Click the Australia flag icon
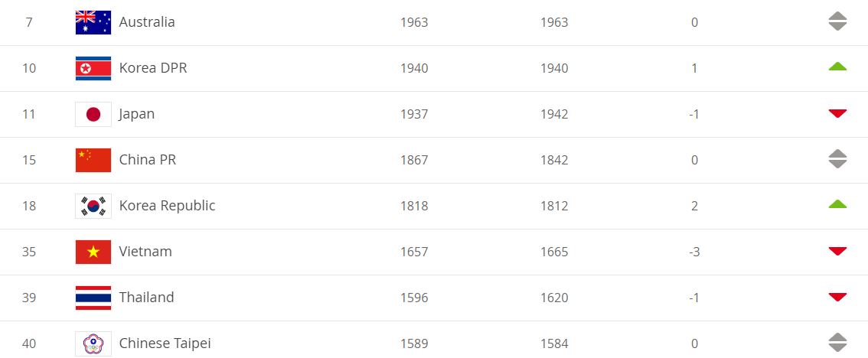Screen dimensions: 868x358 pos(93,22)
